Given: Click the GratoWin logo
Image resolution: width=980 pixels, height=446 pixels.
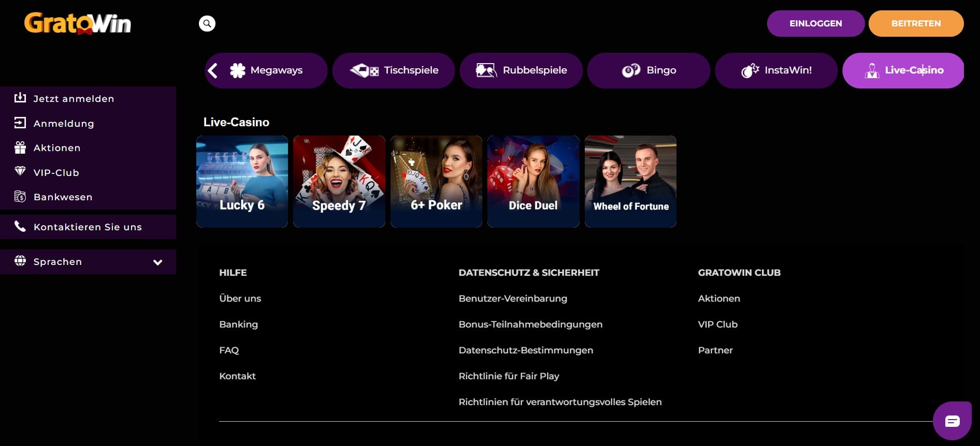Looking at the screenshot, I should tap(78, 23).
